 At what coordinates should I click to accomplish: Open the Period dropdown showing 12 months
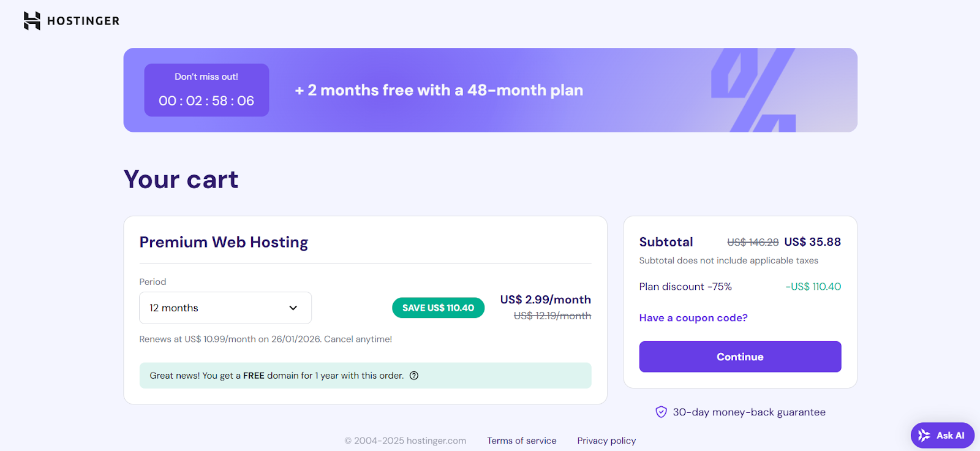pos(225,308)
